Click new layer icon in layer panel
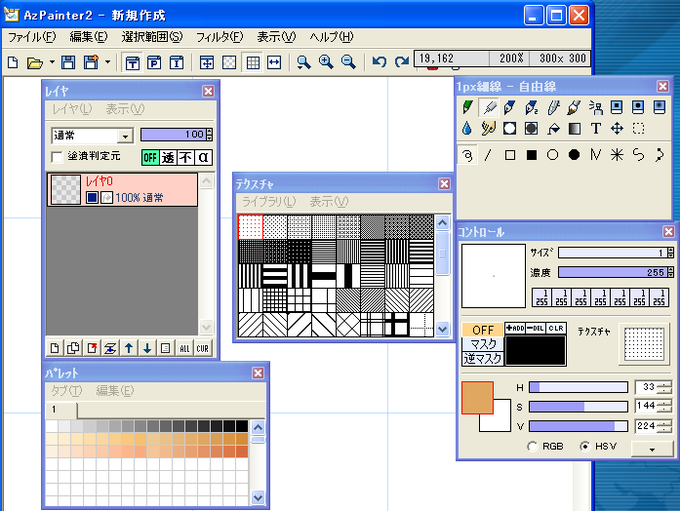Viewport: 680px width, 511px height. click(55, 348)
